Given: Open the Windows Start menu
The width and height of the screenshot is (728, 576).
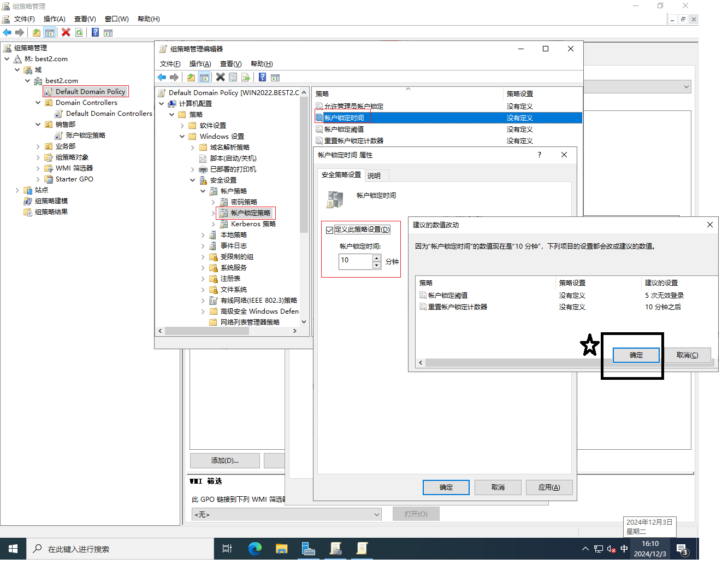Looking at the screenshot, I should click(13, 549).
